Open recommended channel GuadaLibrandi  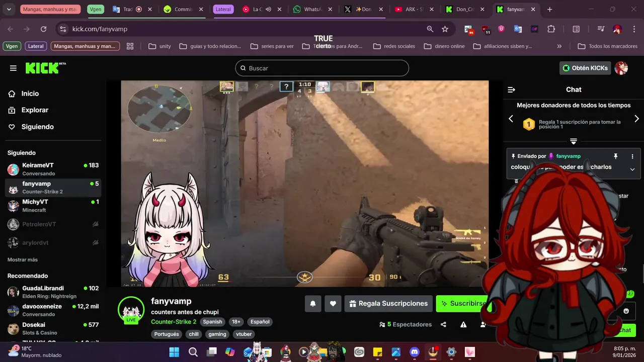(x=53, y=292)
